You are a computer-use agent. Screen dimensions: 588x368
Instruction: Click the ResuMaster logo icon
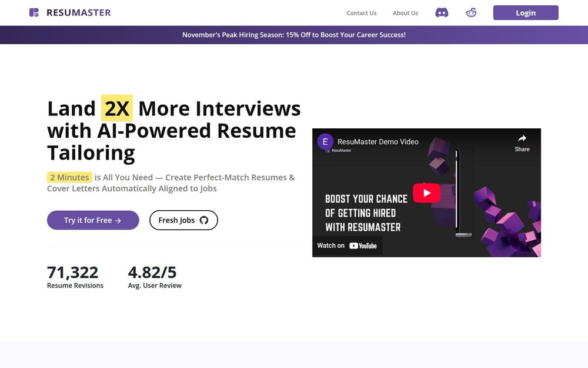(34, 13)
